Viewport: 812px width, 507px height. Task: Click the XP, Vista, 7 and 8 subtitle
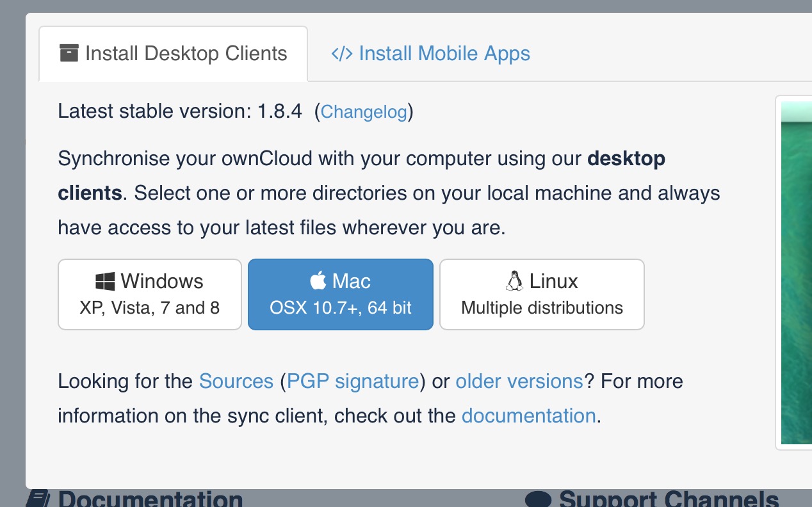(150, 308)
